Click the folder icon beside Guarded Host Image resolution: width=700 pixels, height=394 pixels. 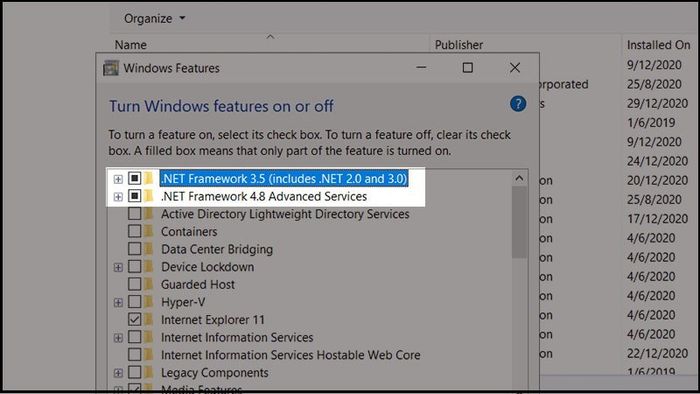click(149, 284)
